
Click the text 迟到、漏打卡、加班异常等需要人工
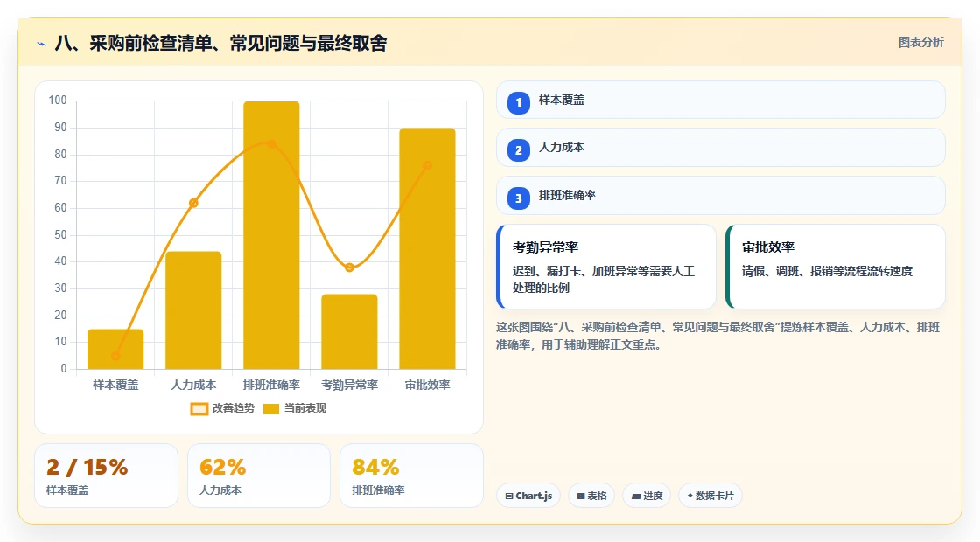tap(604, 271)
